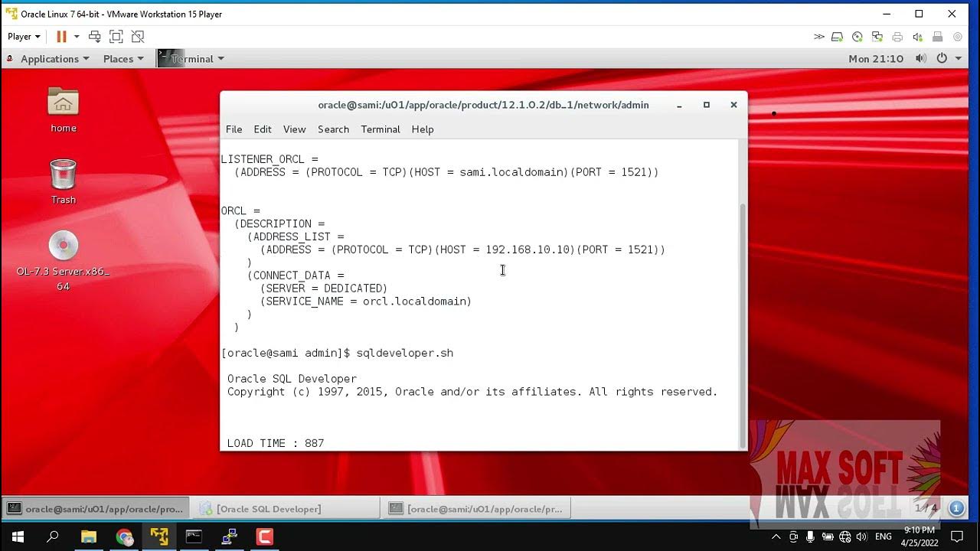Image resolution: width=980 pixels, height=551 pixels.
Task: Click the workspace switcher showing 1 / 4
Action: tap(926, 508)
